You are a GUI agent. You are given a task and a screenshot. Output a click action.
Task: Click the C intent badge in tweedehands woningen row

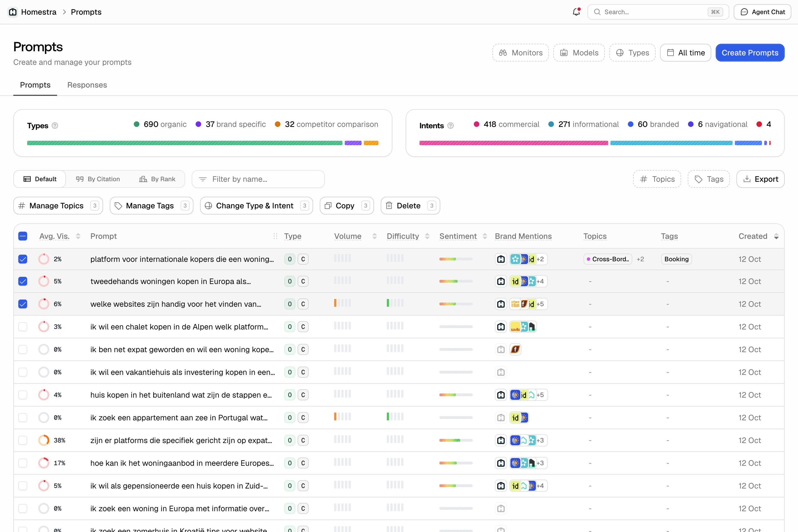[x=303, y=281]
